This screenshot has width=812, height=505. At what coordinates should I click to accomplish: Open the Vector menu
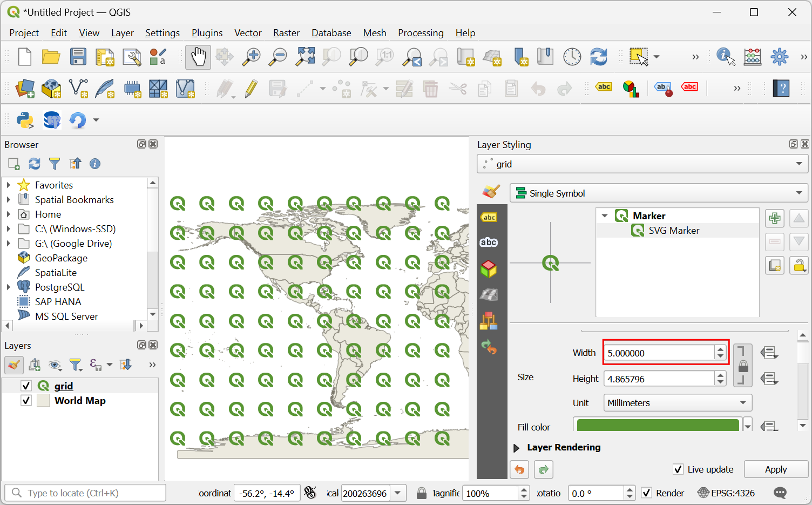(248, 33)
